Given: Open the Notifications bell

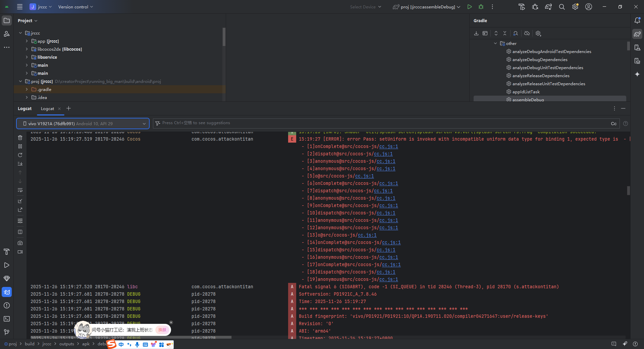Looking at the screenshot, I should (x=637, y=20).
